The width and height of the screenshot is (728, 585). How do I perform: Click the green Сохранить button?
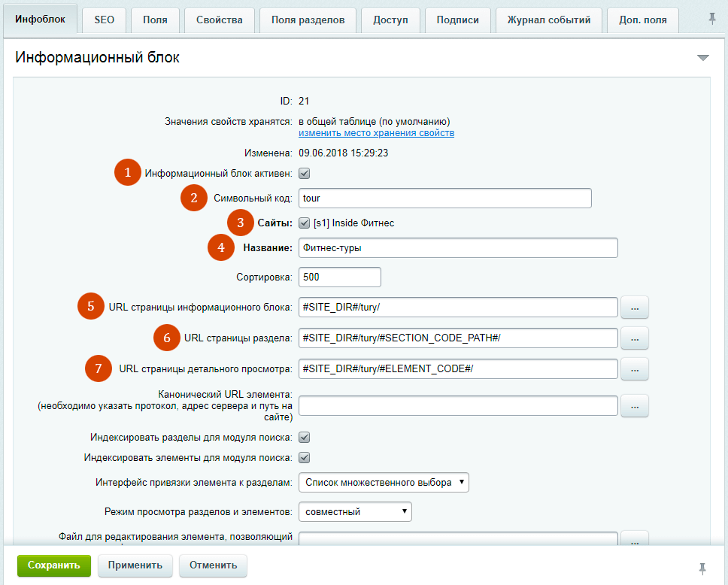tap(54, 565)
